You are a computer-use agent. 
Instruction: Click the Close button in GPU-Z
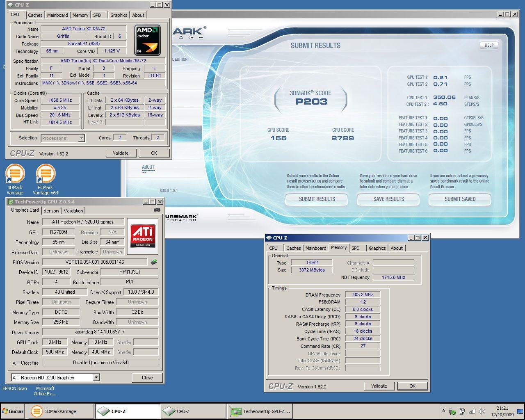(147, 378)
